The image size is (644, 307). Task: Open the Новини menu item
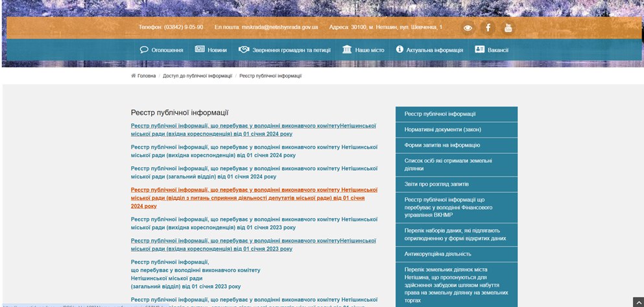pos(217,50)
